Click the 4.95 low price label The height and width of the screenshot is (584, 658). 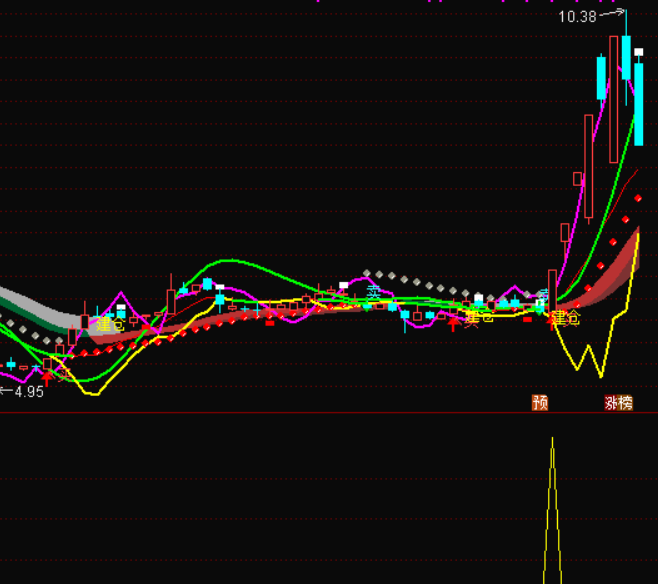point(29,392)
